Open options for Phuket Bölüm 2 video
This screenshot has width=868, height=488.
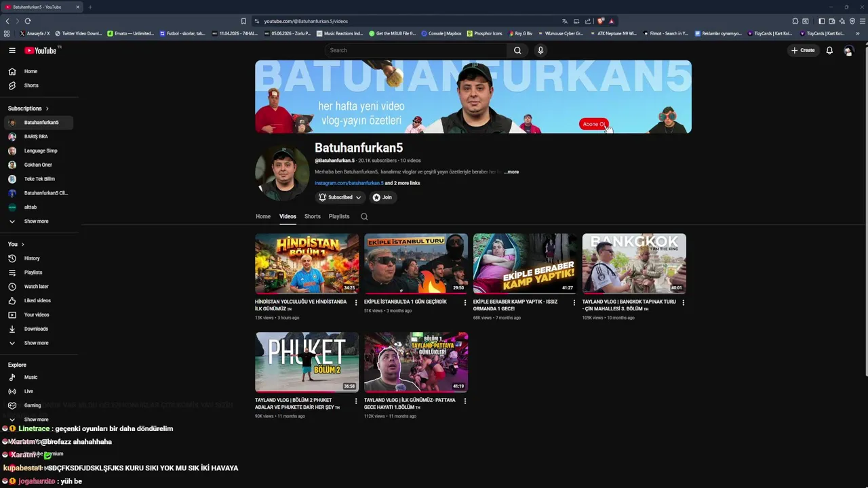click(x=356, y=401)
